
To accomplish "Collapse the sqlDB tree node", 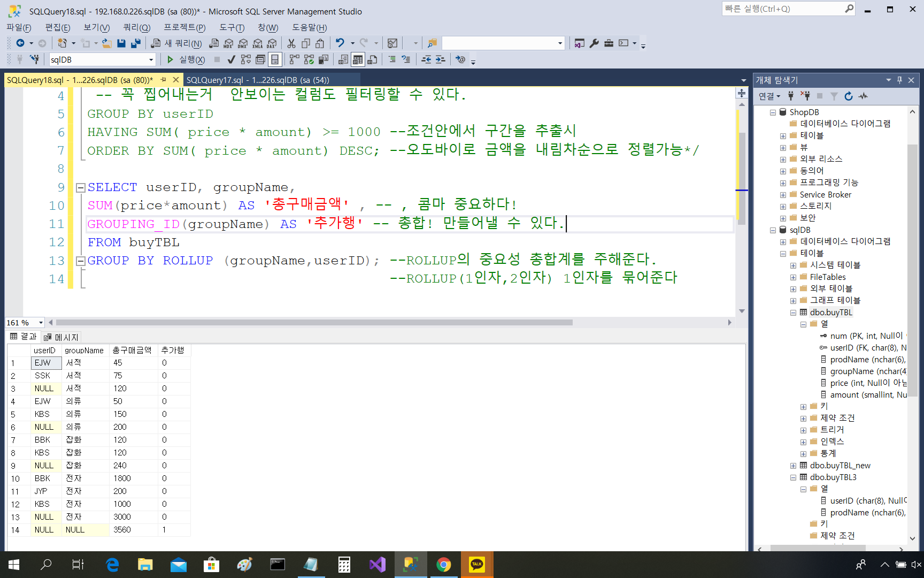I will tap(773, 230).
